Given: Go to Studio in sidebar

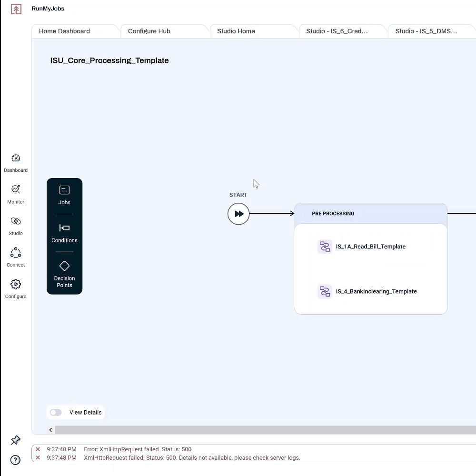Looking at the screenshot, I should click(x=16, y=221).
